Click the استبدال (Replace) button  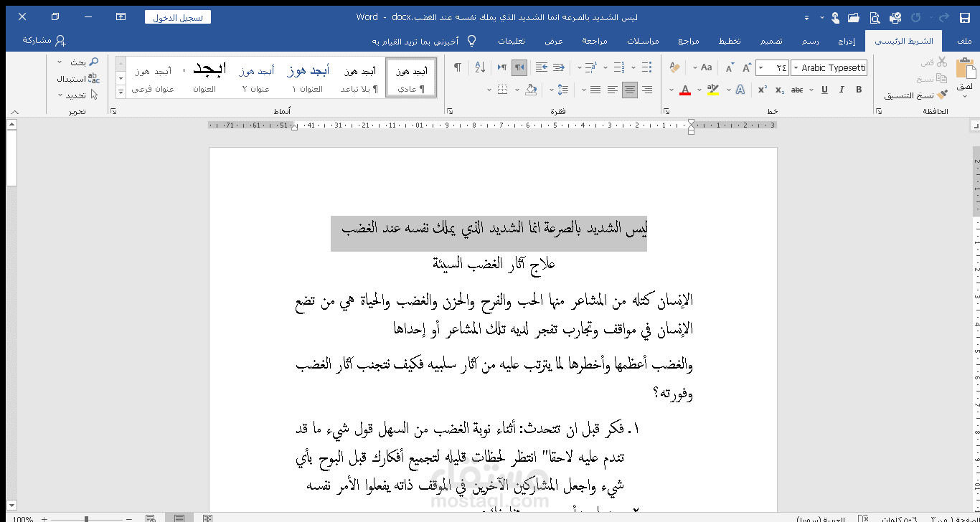77,78
